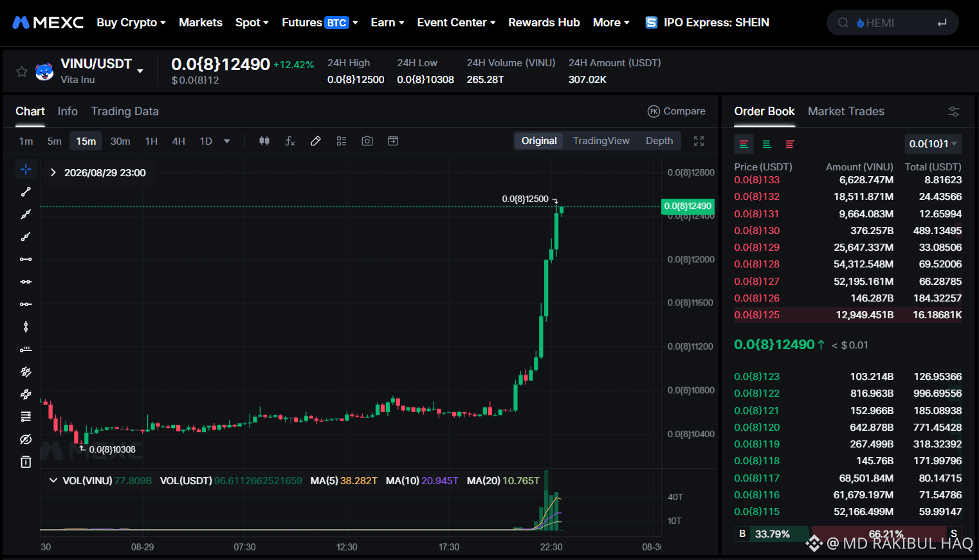Image resolution: width=979 pixels, height=560 pixels.
Task: Expand the chart to fullscreen
Action: (699, 141)
